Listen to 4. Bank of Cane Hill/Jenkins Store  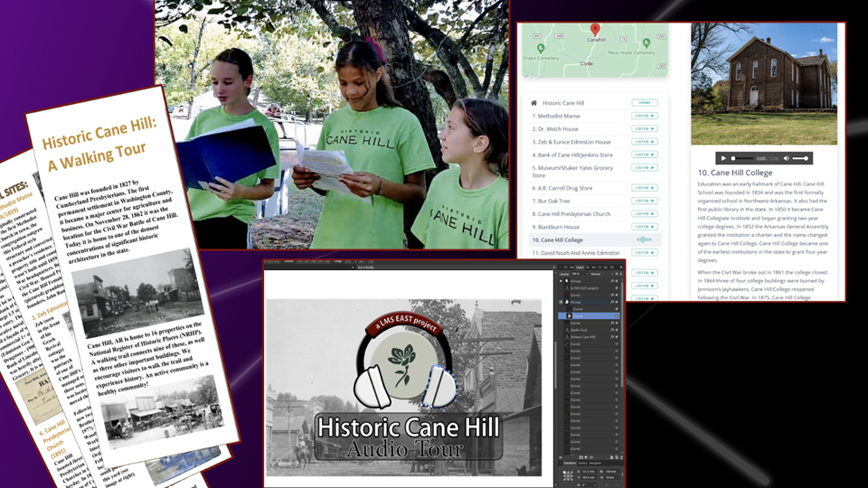pyautogui.click(x=645, y=155)
